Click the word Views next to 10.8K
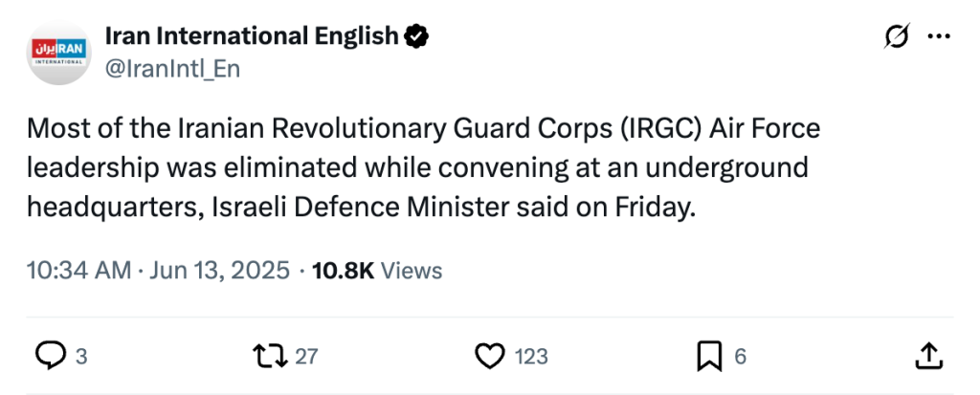Viewport: 980px width, 395px height. point(412,271)
